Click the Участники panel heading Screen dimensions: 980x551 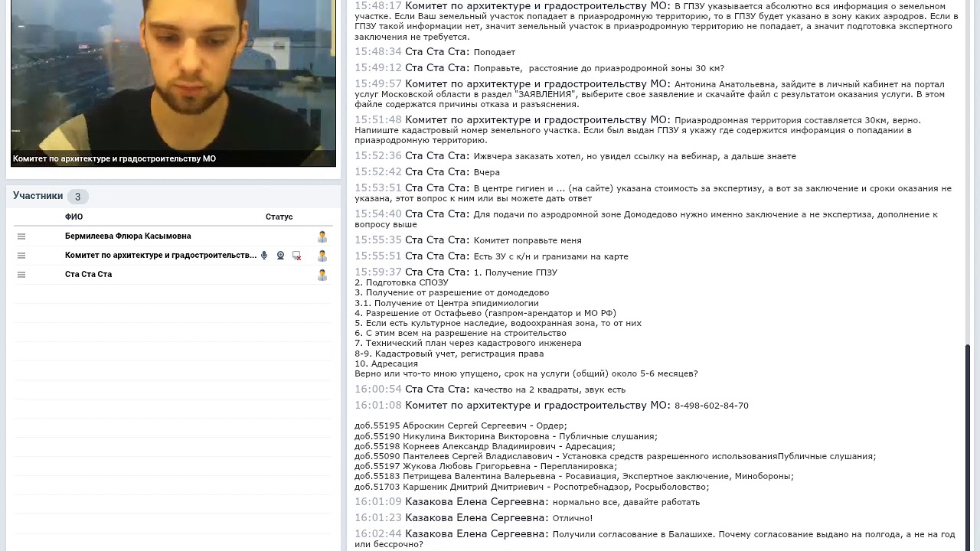pos(38,196)
